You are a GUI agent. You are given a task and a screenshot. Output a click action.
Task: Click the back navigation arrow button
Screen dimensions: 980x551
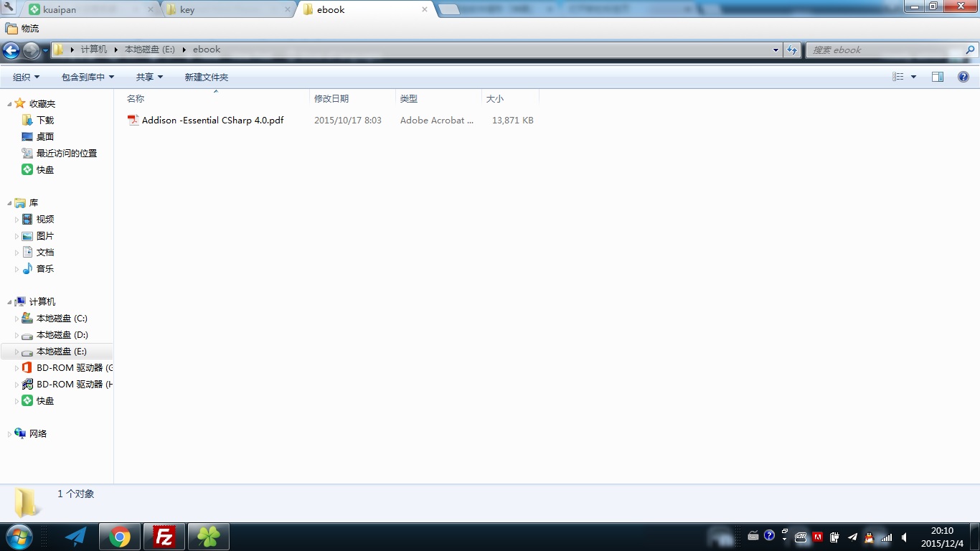pos(11,50)
